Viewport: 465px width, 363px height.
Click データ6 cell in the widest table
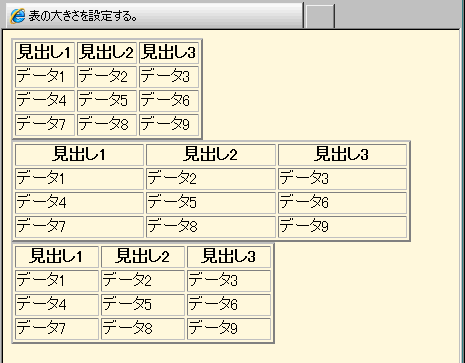(x=342, y=203)
